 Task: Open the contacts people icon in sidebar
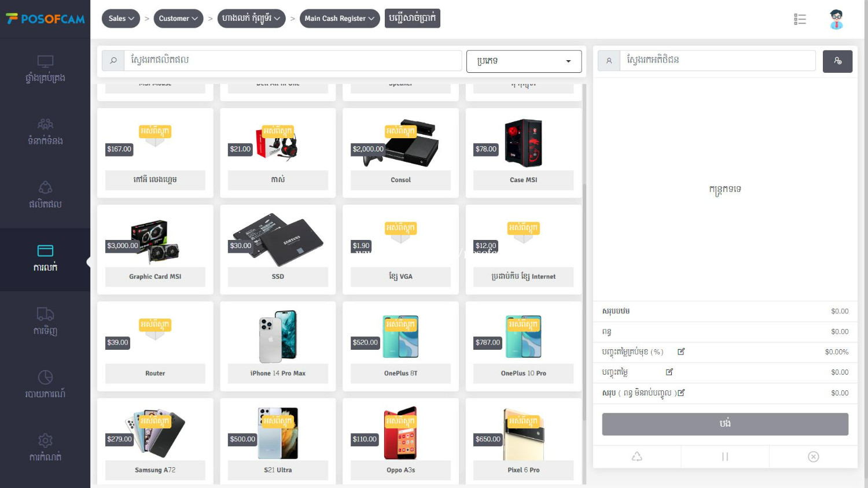(45, 124)
